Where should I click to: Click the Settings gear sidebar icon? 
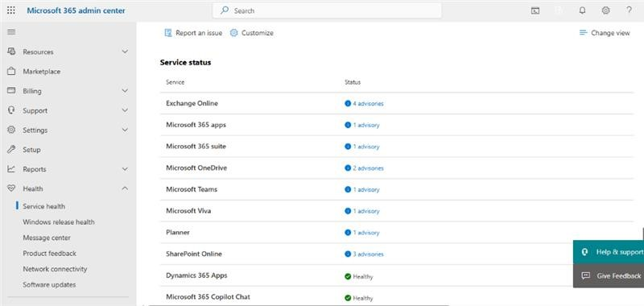tap(11, 130)
